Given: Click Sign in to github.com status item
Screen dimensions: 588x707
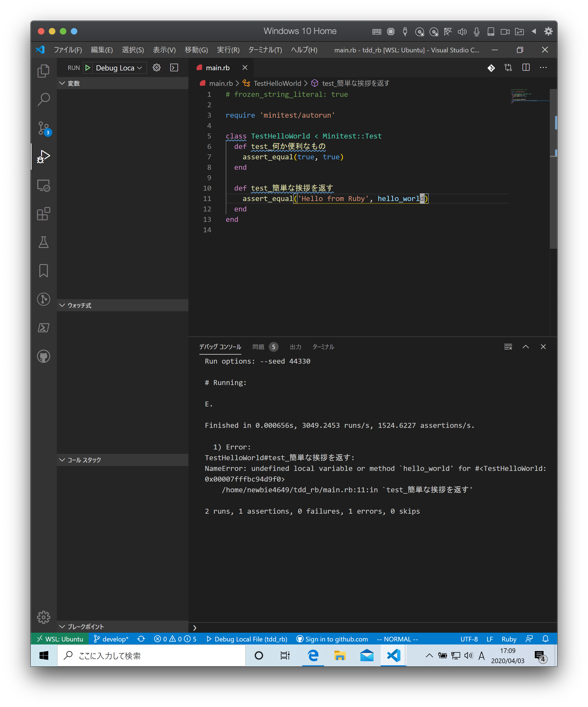Looking at the screenshot, I should tap(332, 639).
